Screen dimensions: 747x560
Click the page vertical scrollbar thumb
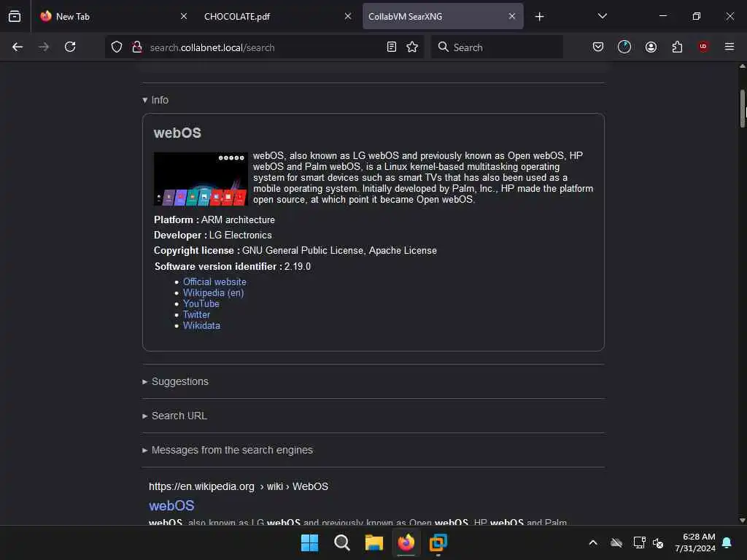click(742, 109)
